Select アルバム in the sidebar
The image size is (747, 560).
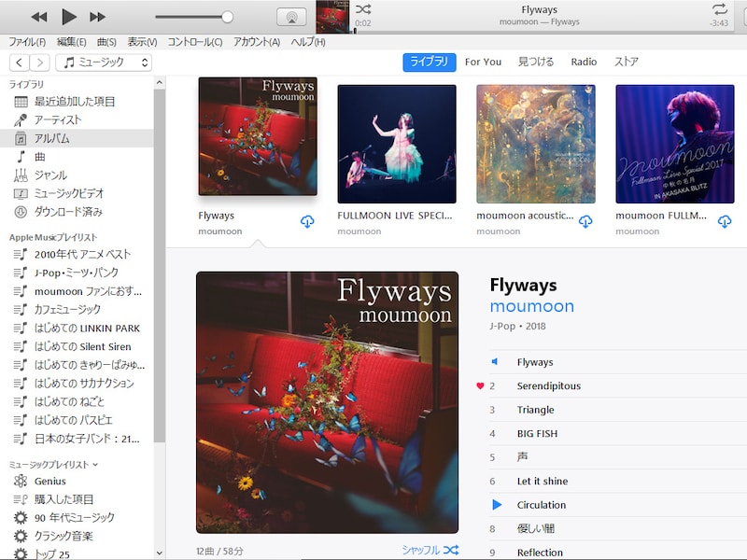pos(77,138)
